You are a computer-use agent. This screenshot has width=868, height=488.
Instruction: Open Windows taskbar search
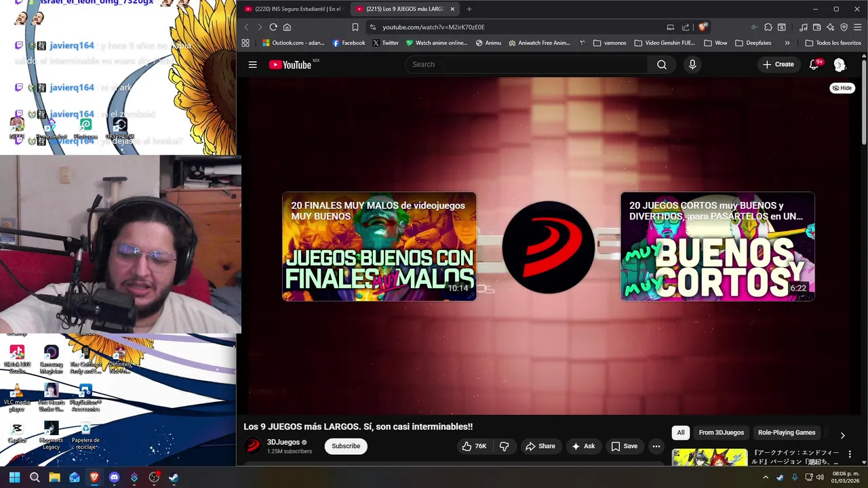pos(35,477)
